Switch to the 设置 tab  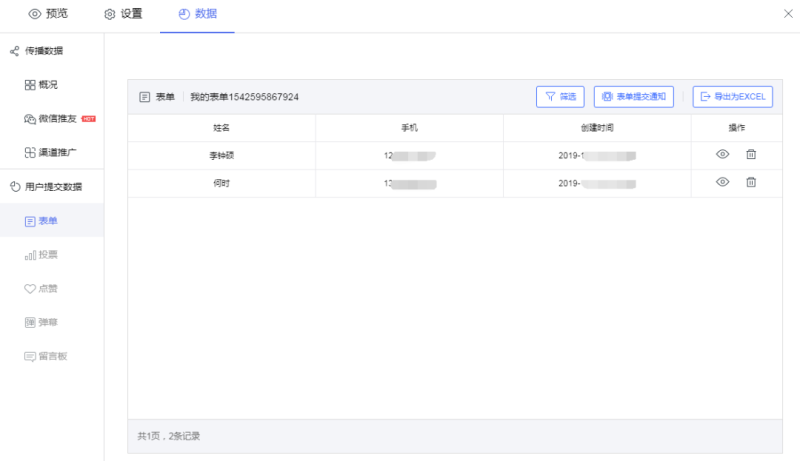tap(123, 14)
